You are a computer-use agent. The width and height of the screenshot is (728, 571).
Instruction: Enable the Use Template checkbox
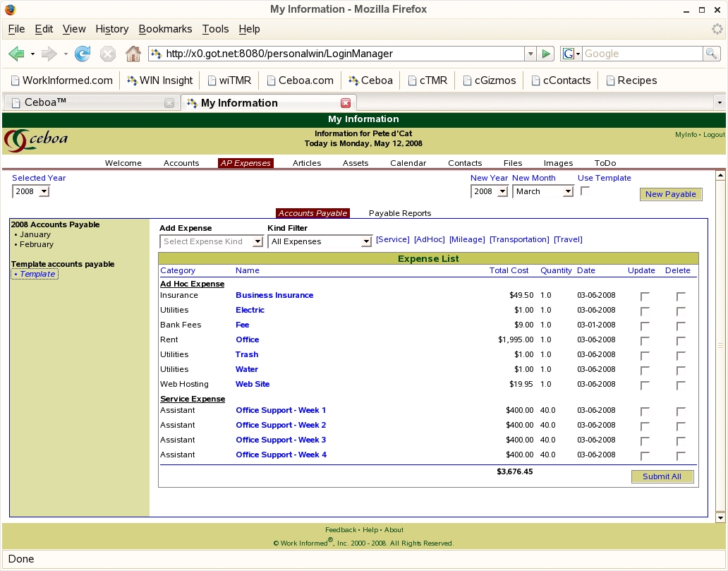585,191
